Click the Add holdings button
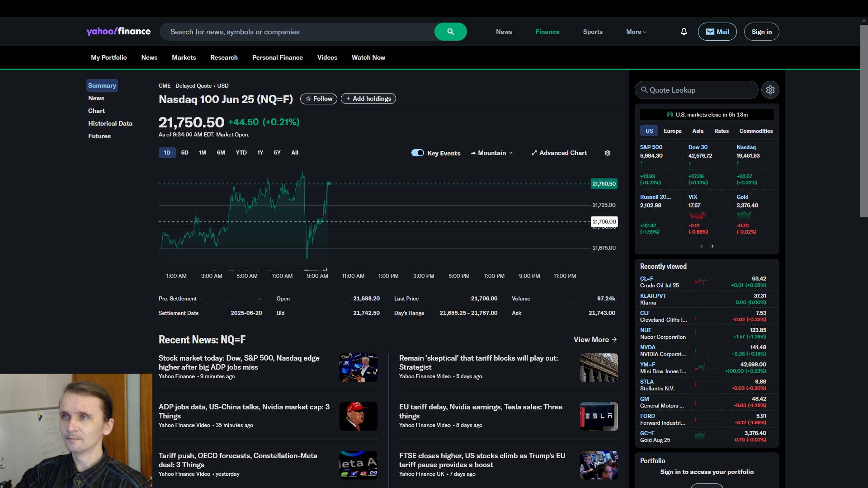The width and height of the screenshot is (868, 488). (368, 99)
